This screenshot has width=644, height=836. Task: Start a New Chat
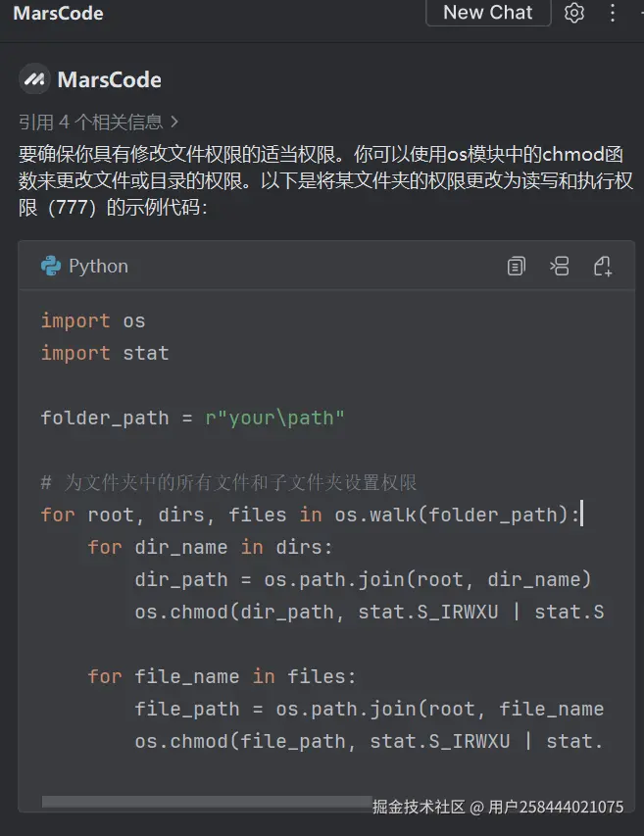coord(488,12)
